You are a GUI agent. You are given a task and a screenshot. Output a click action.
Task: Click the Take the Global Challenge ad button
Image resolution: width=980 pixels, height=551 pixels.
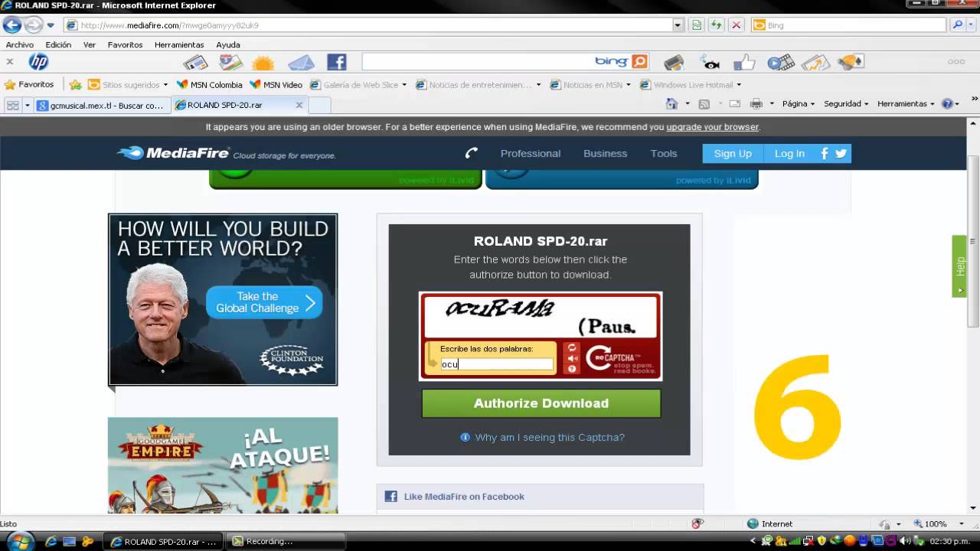[264, 302]
